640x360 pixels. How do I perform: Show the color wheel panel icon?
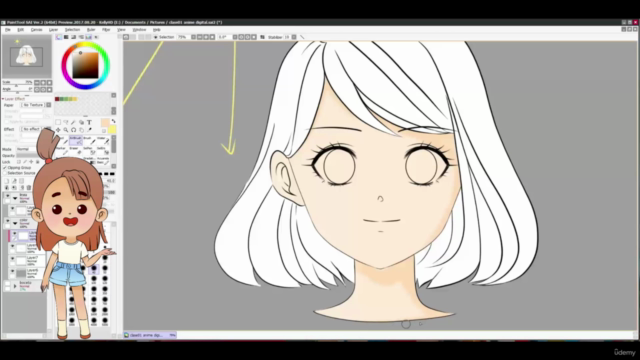pyautogui.click(x=58, y=37)
